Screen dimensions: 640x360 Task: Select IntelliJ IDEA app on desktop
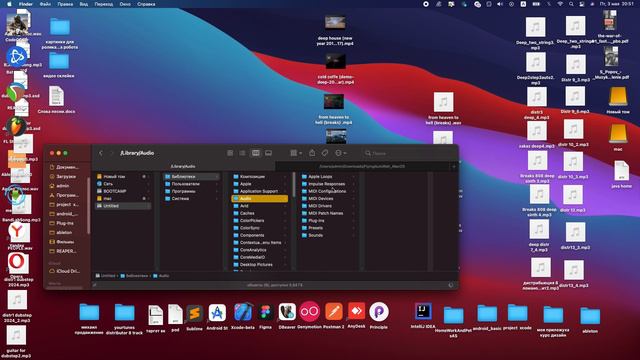pyautogui.click(x=423, y=316)
